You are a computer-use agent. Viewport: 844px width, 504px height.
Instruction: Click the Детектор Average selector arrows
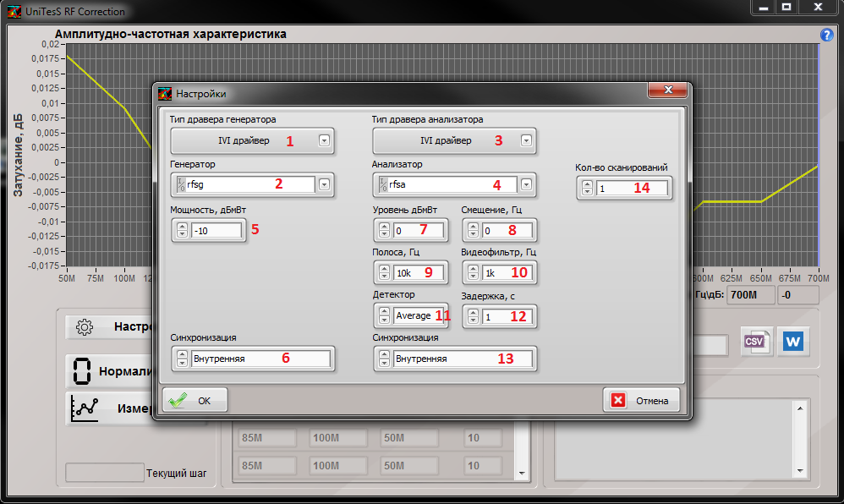click(384, 316)
